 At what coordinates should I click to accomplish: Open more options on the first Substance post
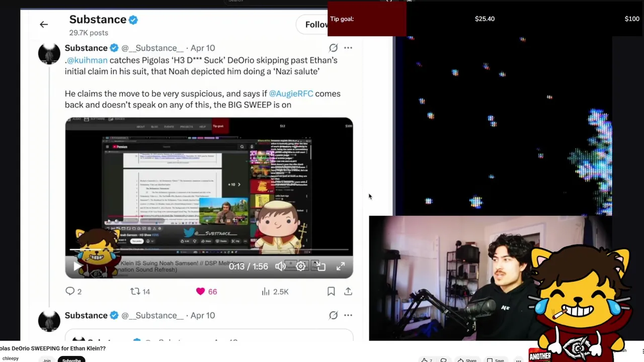coord(348,48)
